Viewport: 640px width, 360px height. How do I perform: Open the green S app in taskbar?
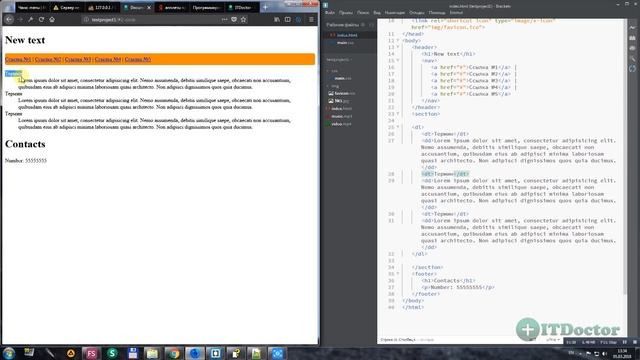click(112, 353)
